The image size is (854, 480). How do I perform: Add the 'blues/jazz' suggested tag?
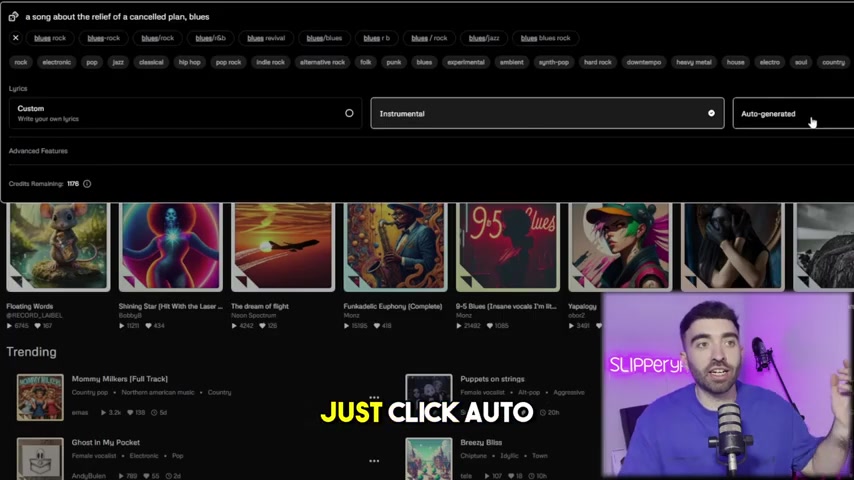coord(484,38)
